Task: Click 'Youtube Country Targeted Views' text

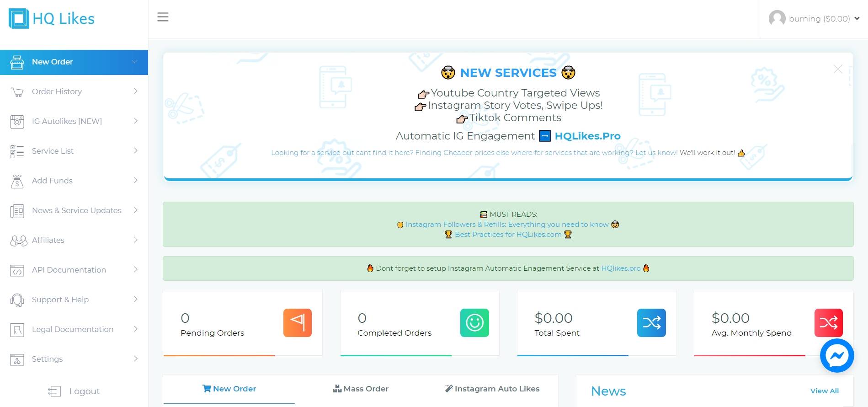Action: click(515, 93)
